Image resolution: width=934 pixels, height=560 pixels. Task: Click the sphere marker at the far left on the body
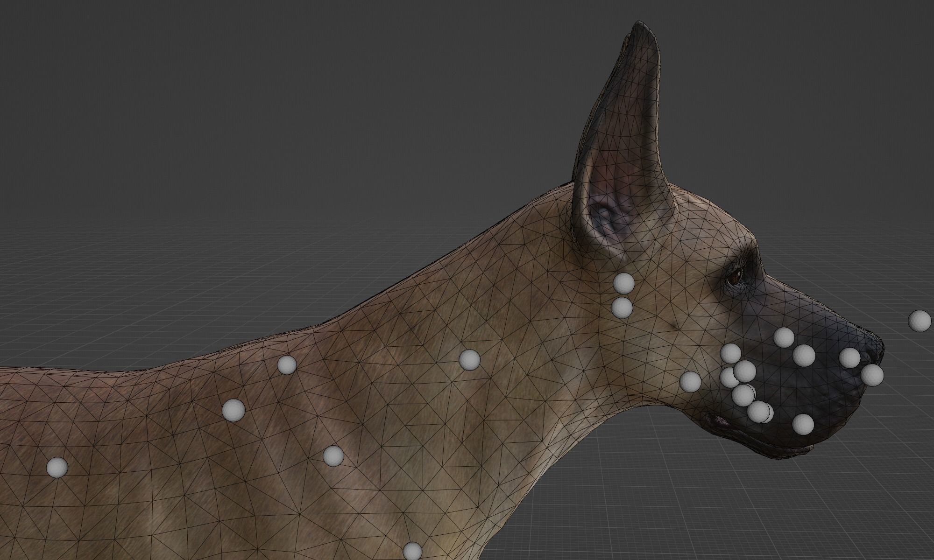coord(57,467)
